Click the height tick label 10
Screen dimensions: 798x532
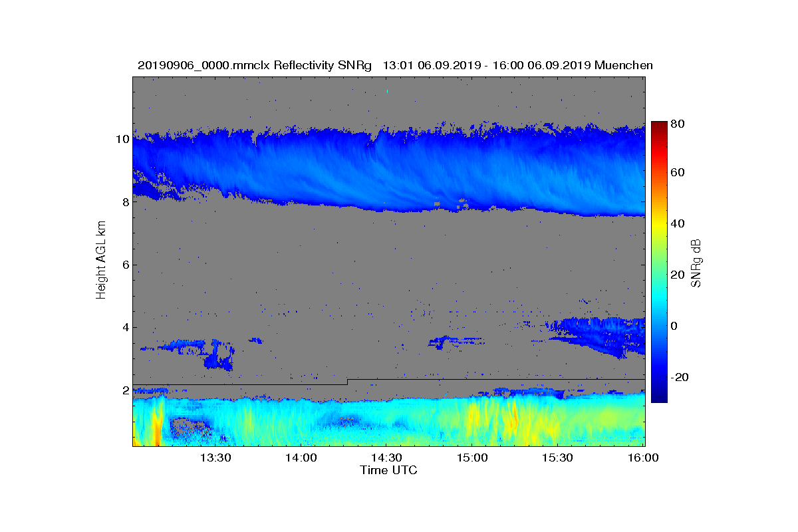tap(122, 139)
